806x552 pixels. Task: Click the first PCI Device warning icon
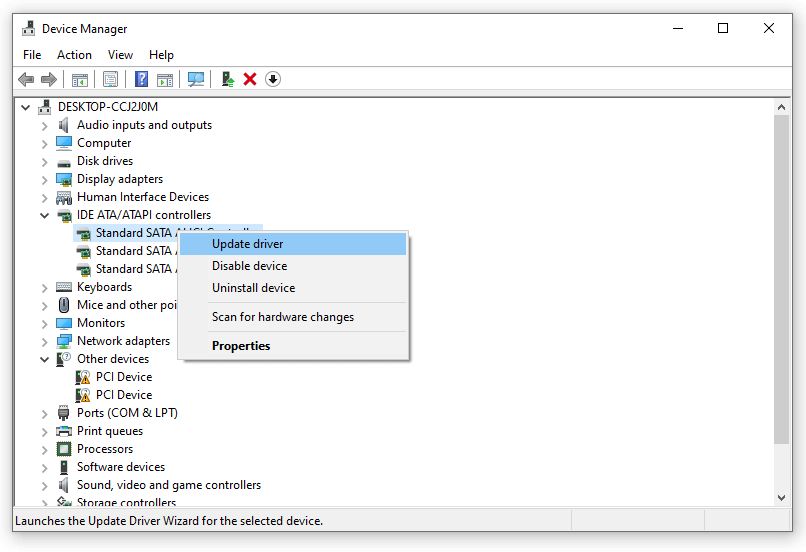click(x=83, y=377)
